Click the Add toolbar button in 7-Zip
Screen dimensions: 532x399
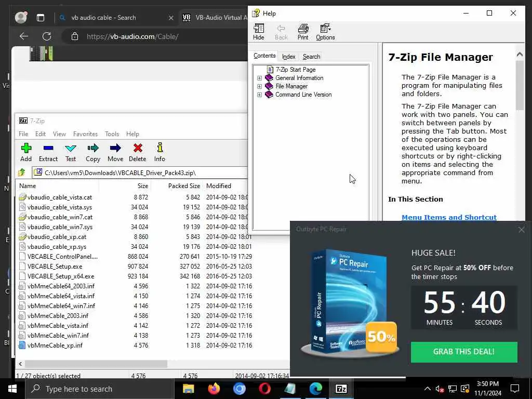pos(26,152)
